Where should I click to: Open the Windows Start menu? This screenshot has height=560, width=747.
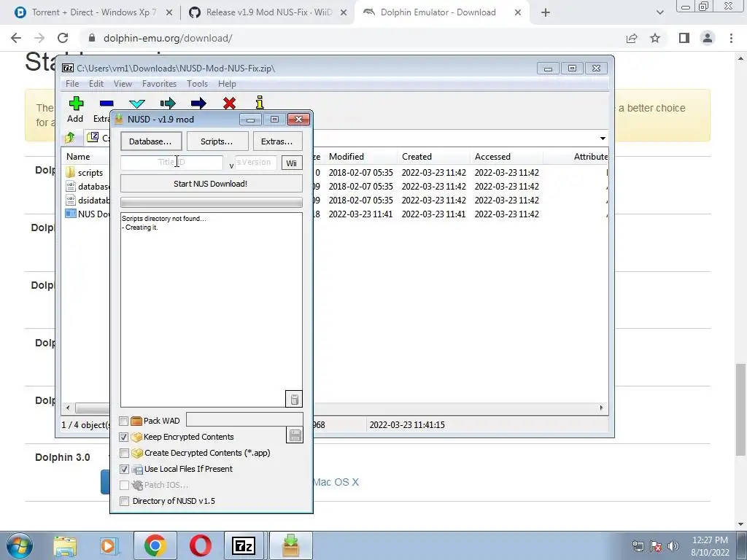pos(19,545)
